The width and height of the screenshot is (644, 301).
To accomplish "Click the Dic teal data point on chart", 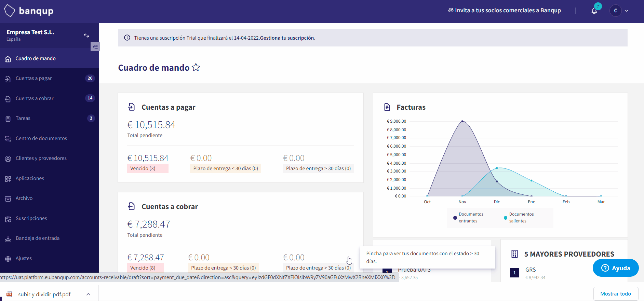I will click(x=497, y=168).
